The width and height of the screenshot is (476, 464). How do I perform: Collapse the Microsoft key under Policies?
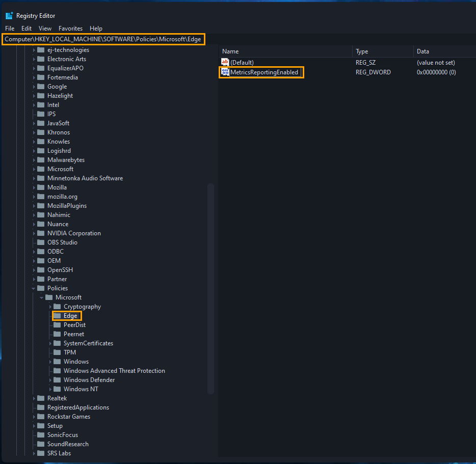click(x=42, y=297)
